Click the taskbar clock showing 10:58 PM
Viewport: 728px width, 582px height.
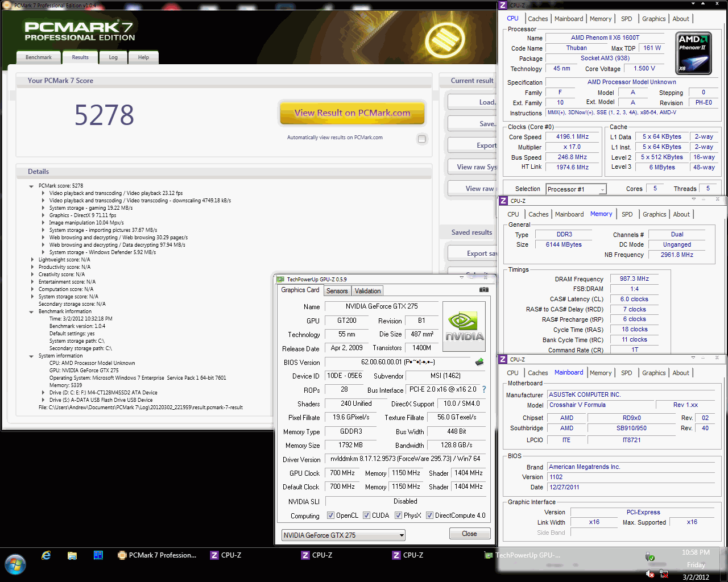coord(696,552)
